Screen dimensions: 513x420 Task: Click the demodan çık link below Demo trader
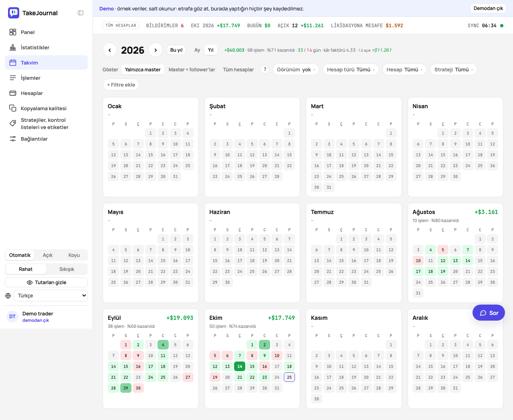tap(36, 320)
